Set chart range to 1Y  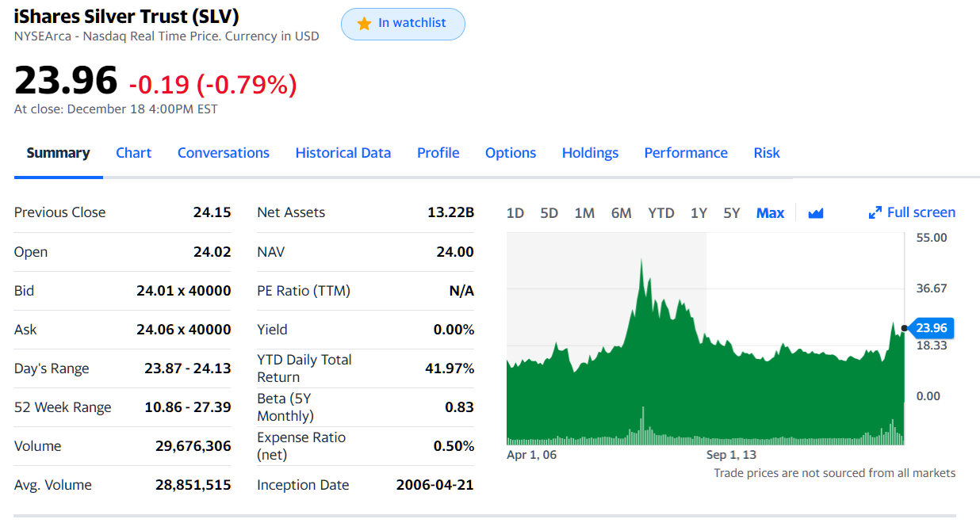[x=699, y=213]
